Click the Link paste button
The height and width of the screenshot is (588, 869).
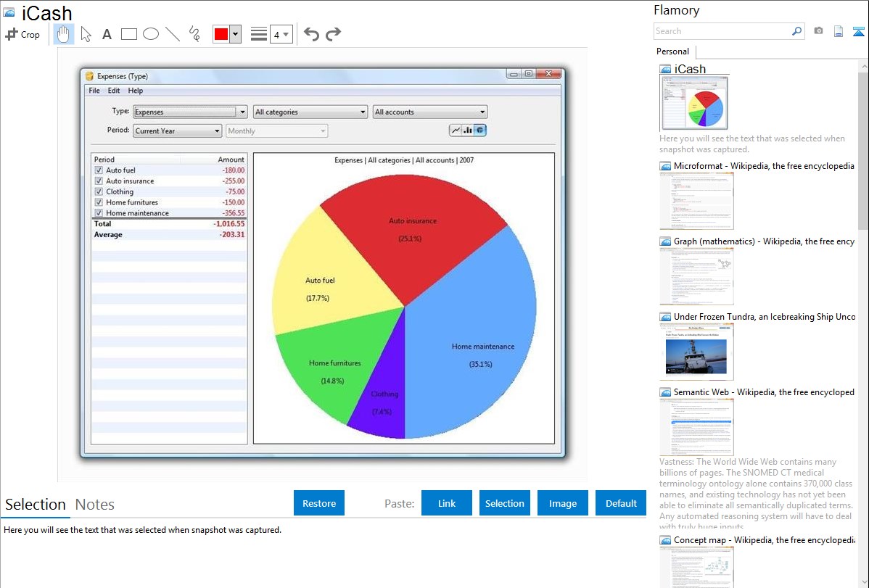tap(447, 503)
